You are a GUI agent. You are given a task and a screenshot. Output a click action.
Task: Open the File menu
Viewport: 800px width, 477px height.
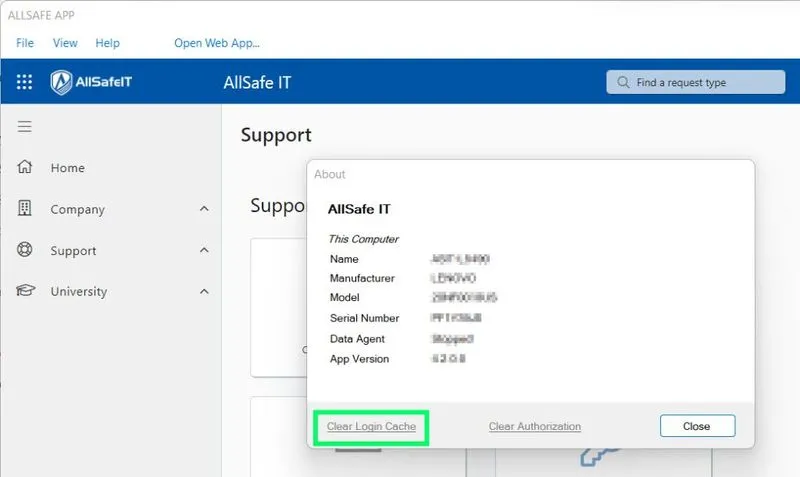point(25,43)
